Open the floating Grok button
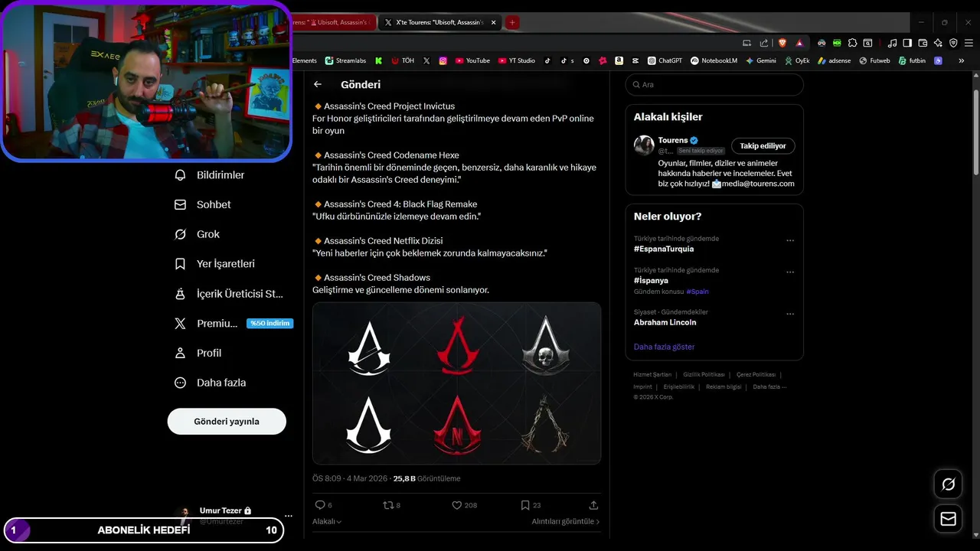980x551 pixels. [x=948, y=484]
